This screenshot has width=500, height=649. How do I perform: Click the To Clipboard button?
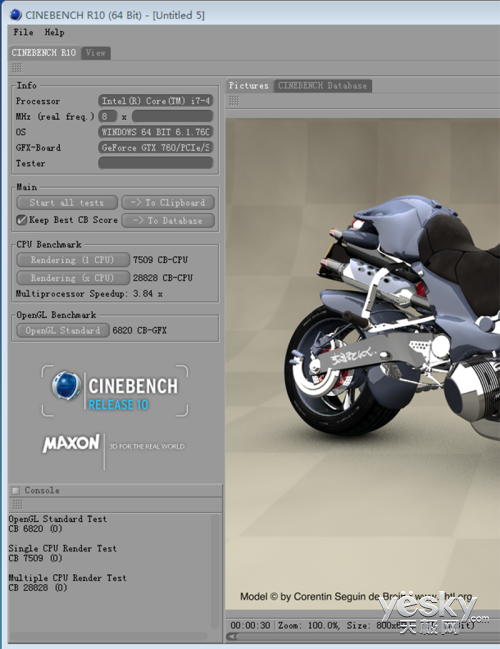[x=168, y=202]
